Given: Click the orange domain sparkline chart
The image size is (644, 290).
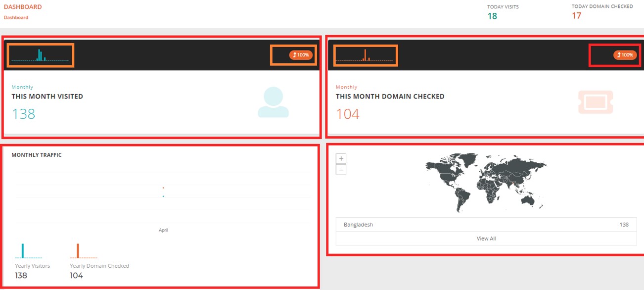Looking at the screenshot, I should (x=365, y=55).
